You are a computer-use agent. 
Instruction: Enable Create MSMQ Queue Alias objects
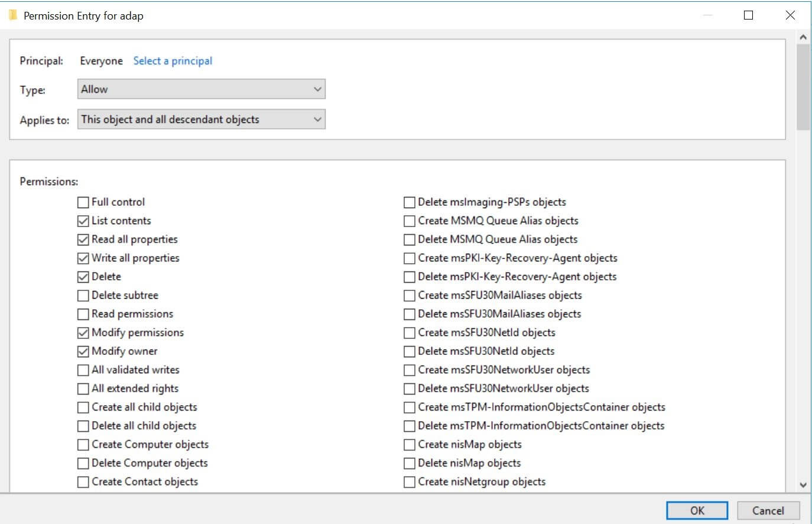click(x=410, y=221)
